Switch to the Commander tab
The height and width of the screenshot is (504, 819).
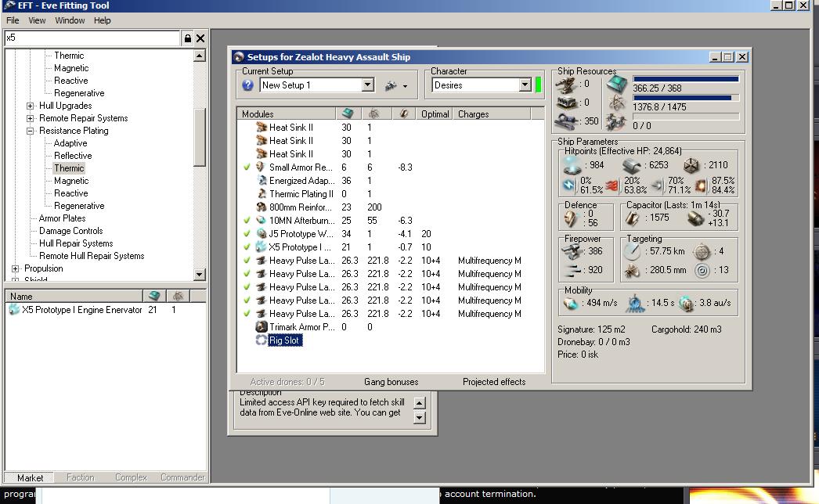182,477
